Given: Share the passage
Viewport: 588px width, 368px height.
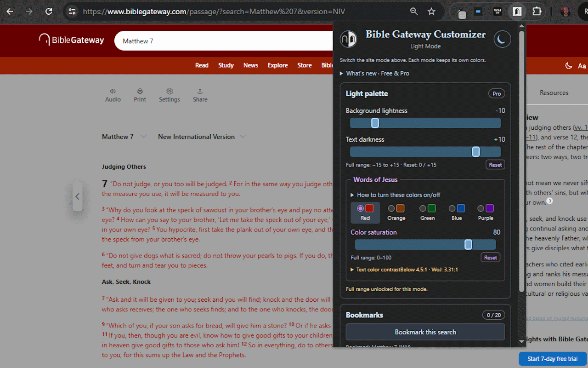Looking at the screenshot, I should point(200,95).
